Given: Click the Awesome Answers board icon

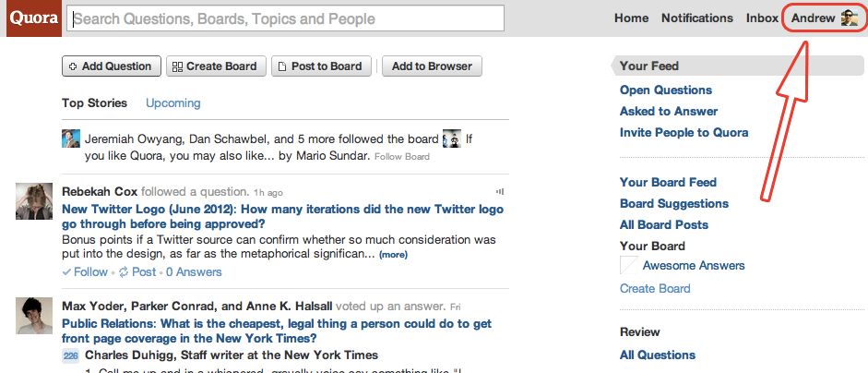Looking at the screenshot, I should [x=629, y=266].
